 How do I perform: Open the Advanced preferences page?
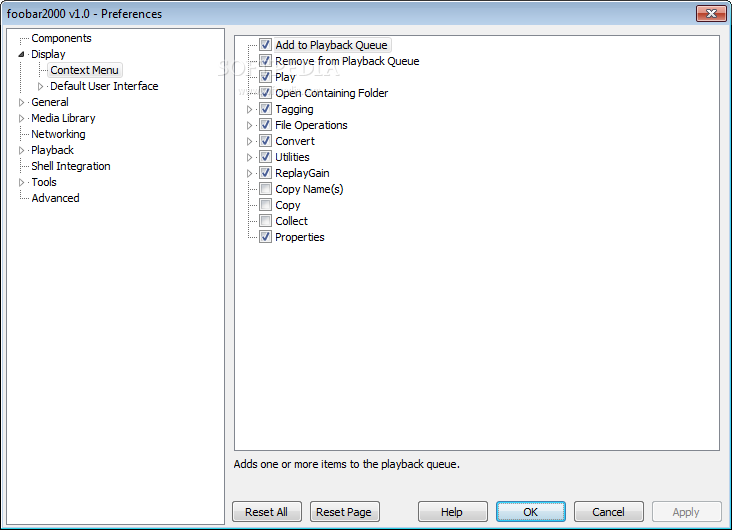[x=55, y=198]
